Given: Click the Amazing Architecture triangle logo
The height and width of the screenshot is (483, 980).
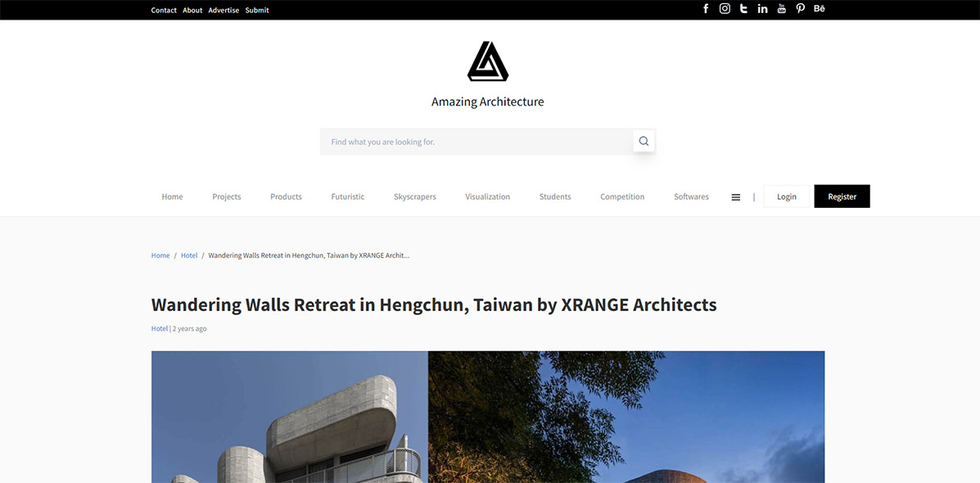Looking at the screenshot, I should 487,61.
